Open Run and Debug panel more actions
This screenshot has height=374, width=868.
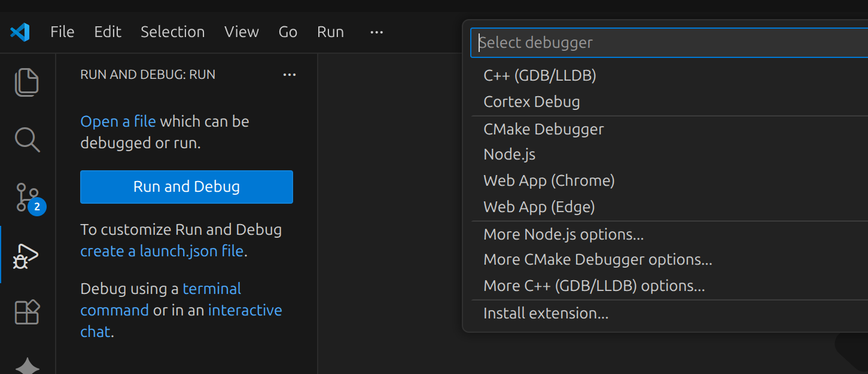(290, 75)
